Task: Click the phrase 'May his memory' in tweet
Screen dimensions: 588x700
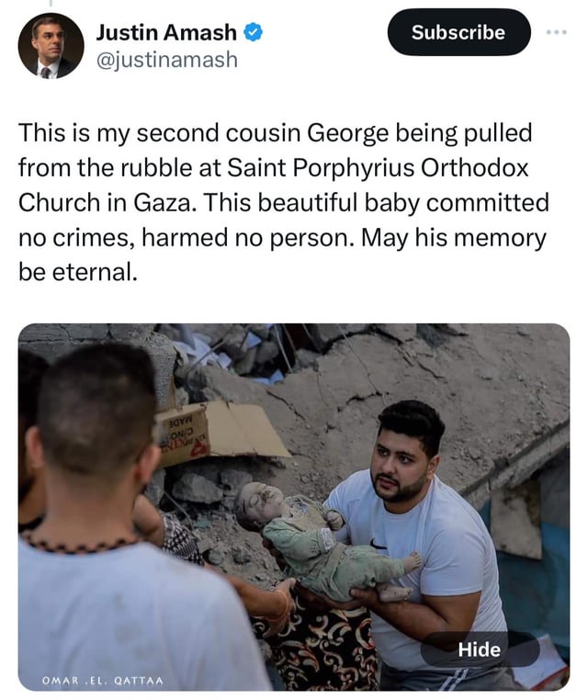Action: (454, 238)
